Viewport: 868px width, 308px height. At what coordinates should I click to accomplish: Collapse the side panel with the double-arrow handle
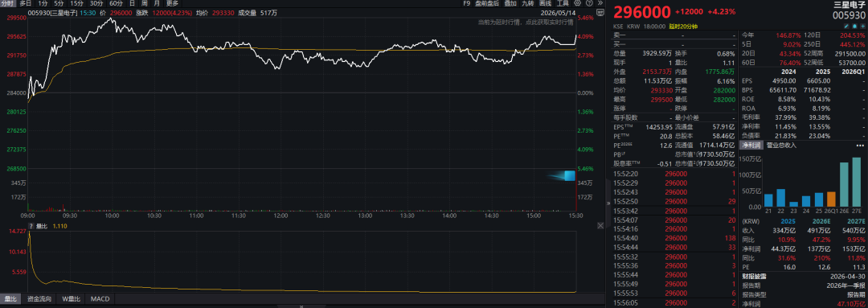[609, 203]
